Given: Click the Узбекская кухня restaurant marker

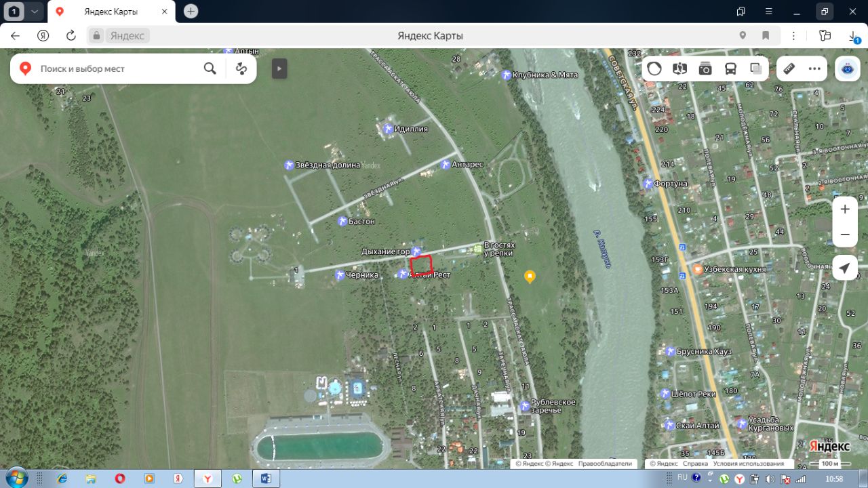Looking at the screenshot, I should [696, 269].
